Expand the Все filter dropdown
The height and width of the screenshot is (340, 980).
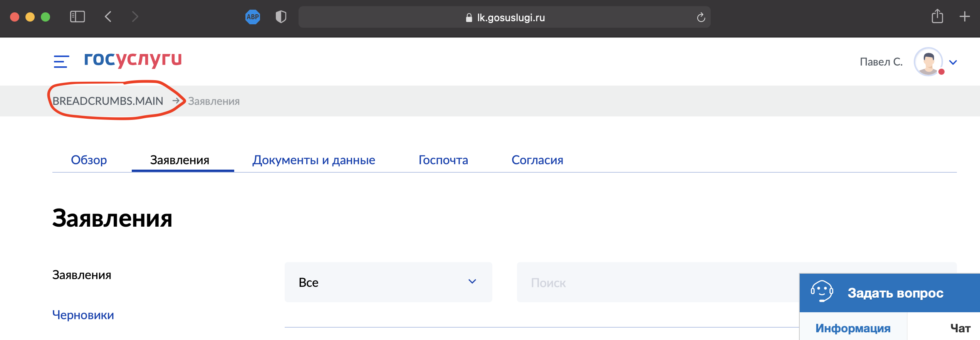[x=388, y=282]
